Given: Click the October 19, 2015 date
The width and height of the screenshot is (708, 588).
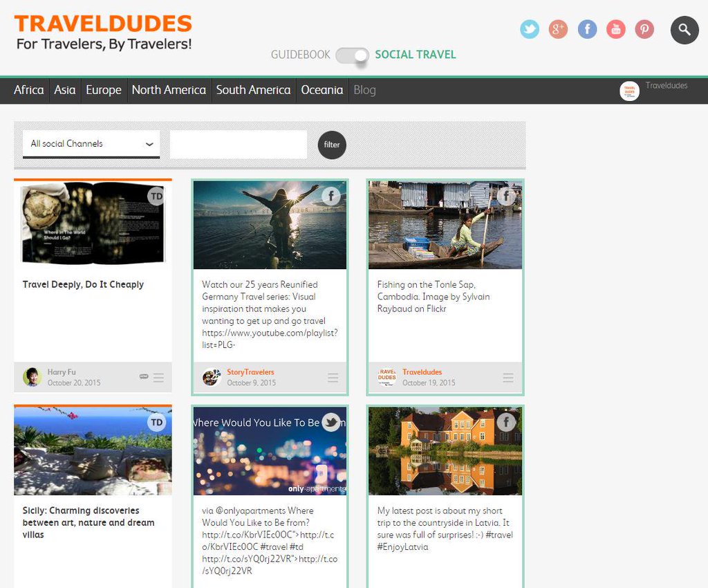Looking at the screenshot, I should click(429, 383).
